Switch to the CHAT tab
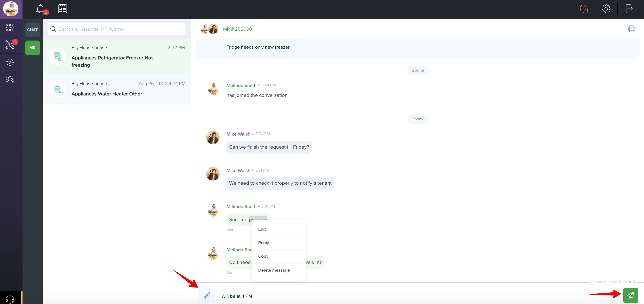This screenshot has height=304, width=644. click(32, 30)
